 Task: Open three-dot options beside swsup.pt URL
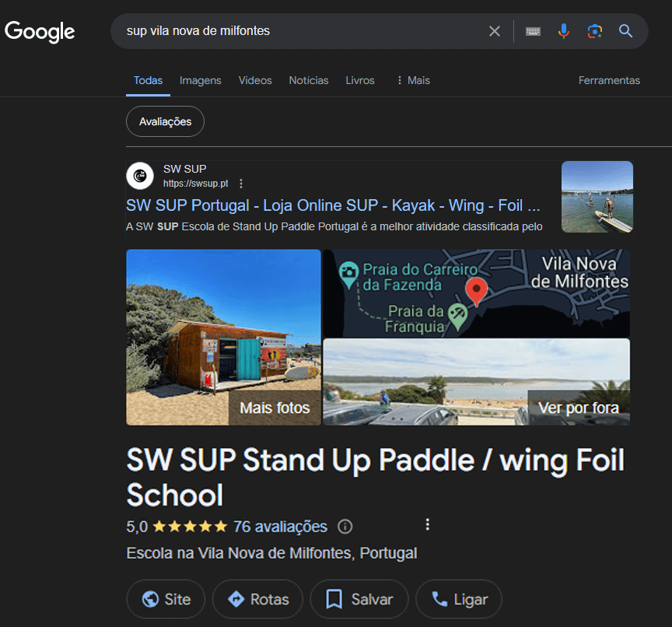[x=241, y=184]
